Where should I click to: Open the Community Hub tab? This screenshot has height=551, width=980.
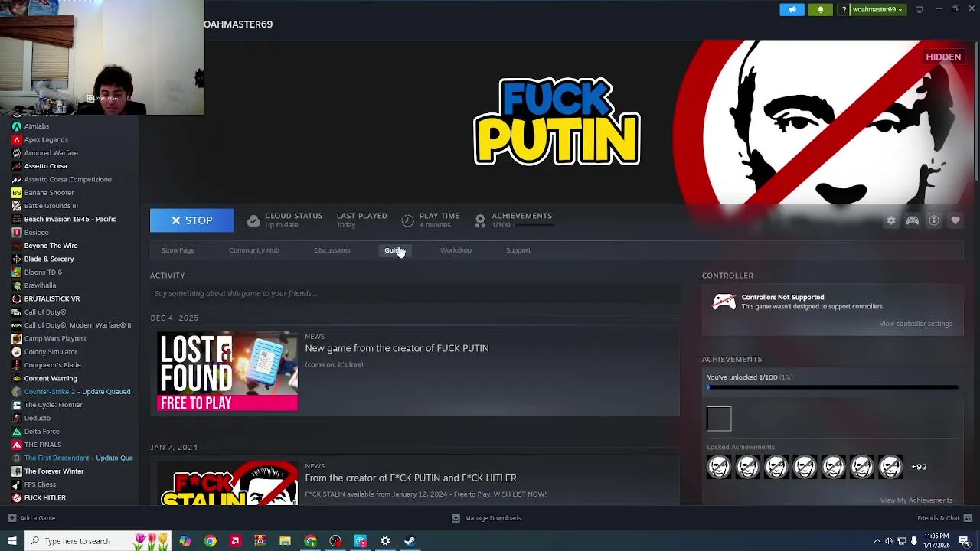click(254, 250)
